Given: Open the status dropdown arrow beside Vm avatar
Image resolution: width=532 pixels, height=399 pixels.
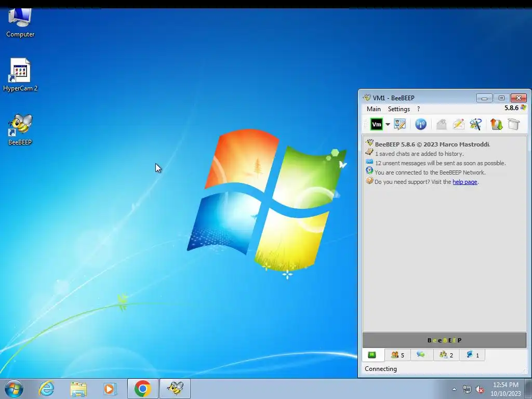Looking at the screenshot, I should [388, 124].
